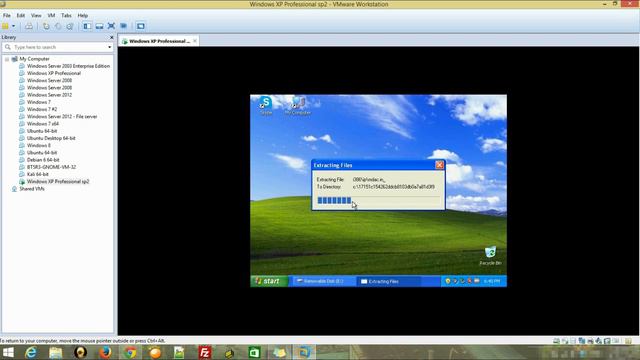Select Kali 64-bit virtual machine
The image size is (640, 360).
(38, 174)
